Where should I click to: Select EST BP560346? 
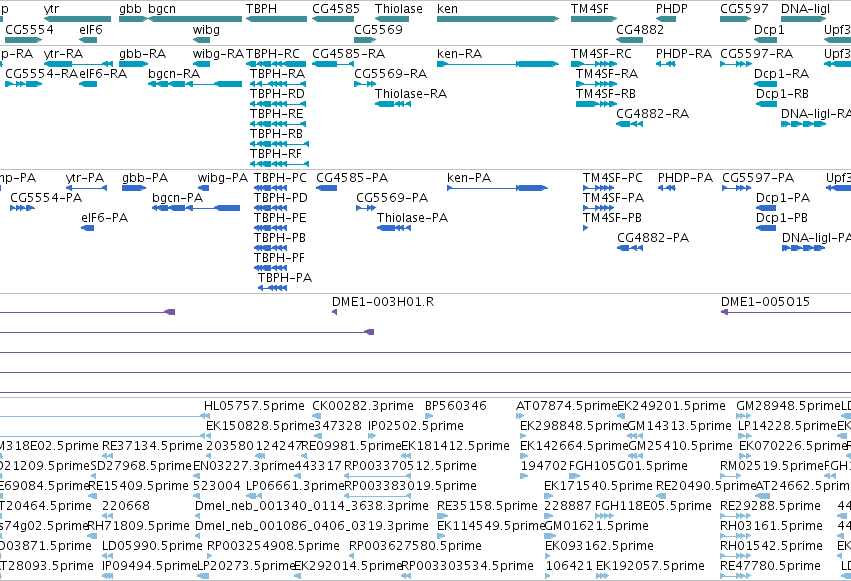456,406
